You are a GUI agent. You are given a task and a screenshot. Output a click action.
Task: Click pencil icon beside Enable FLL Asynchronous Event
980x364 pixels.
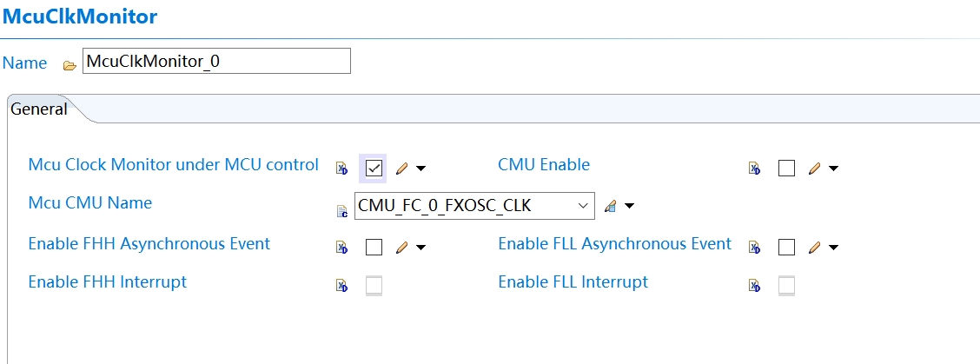(814, 248)
